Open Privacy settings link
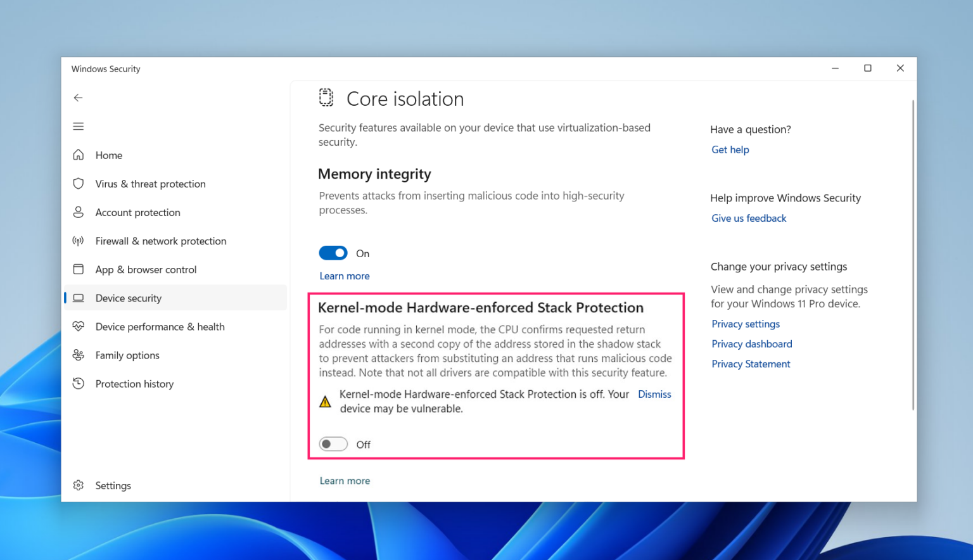The image size is (973, 560). 746,324
